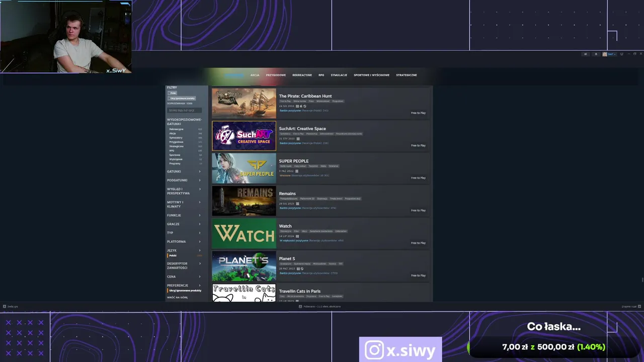Expand the Podgatunki filter section
The height and width of the screenshot is (362, 644).
point(184,180)
